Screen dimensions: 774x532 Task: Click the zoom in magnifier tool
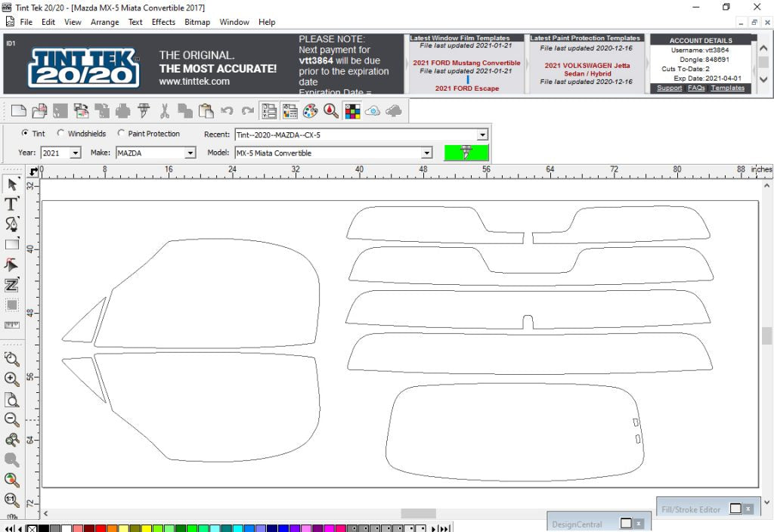12,379
